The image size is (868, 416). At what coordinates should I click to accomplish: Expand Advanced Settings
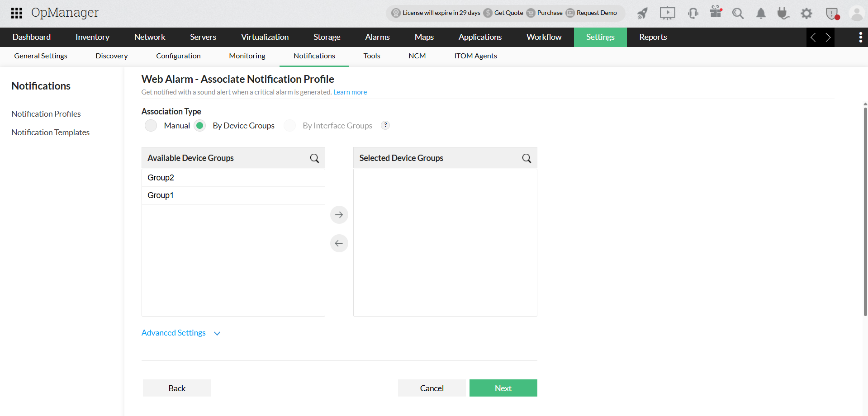pos(173,332)
